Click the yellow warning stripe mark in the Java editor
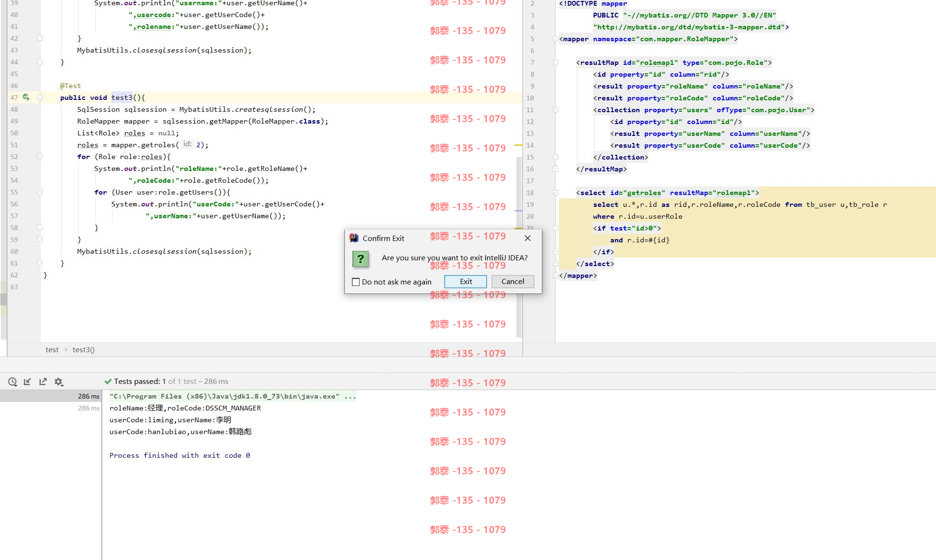 [x=518, y=145]
